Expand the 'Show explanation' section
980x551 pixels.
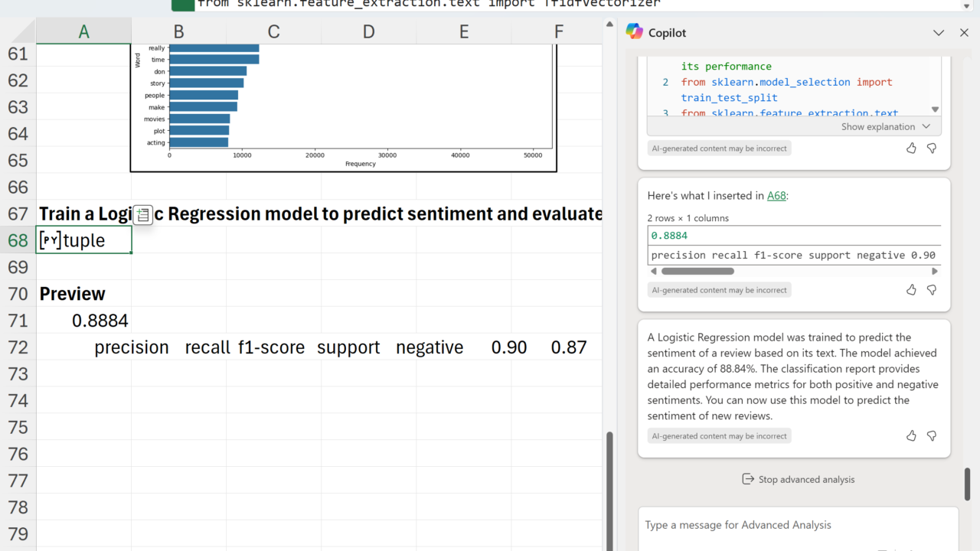coord(885,127)
